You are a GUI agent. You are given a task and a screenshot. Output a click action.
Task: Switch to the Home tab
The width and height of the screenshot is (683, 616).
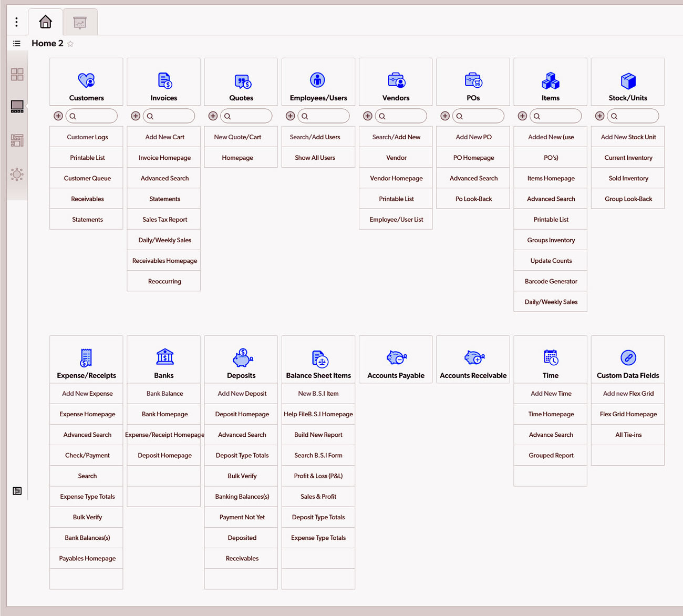pos(46,22)
